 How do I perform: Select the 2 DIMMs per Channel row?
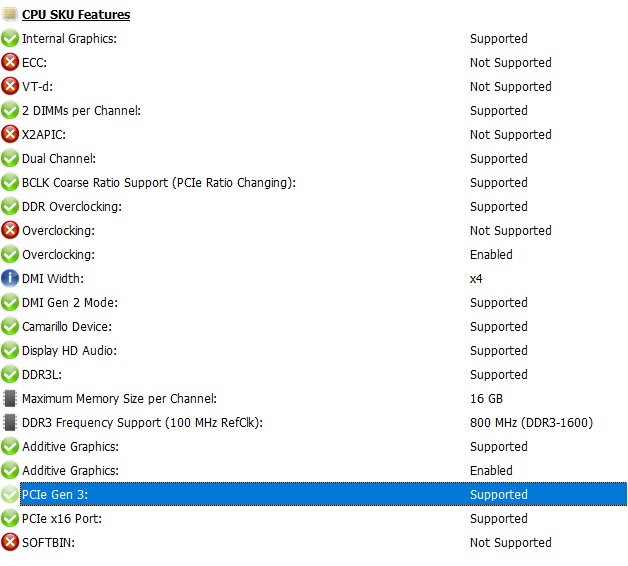314,111
